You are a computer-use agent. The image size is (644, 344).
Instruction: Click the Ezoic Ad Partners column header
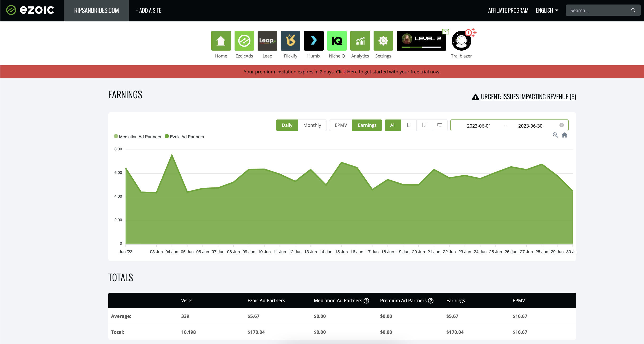(266, 301)
